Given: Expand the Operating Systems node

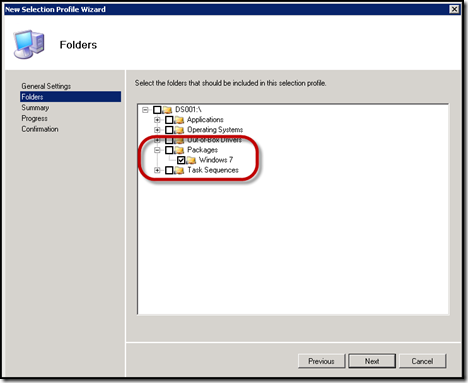Looking at the screenshot, I should (x=157, y=130).
